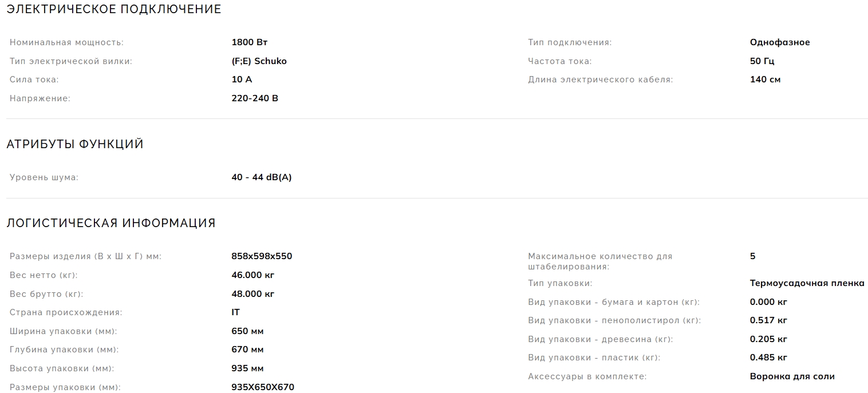This screenshot has width=868, height=393.
Task: Click the IT country of origin value
Action: [x=235, y=312]
